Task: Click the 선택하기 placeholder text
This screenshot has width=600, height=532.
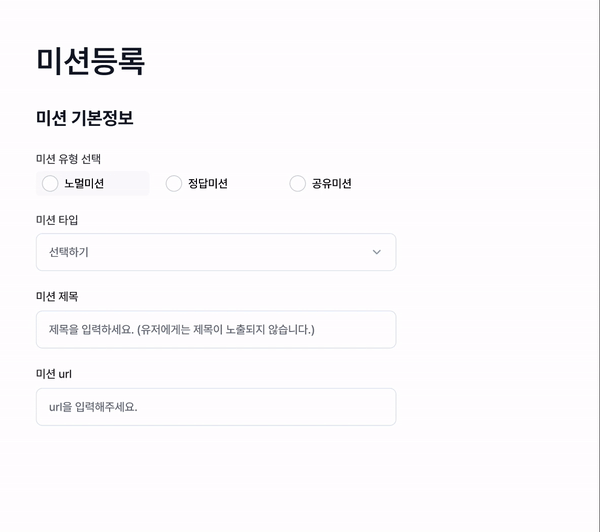Action: (x=69, y=252)
